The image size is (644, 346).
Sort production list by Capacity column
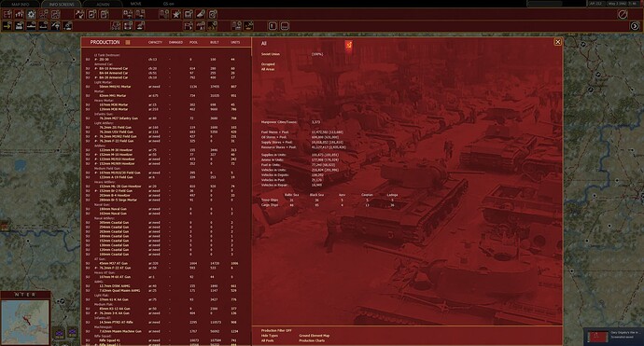tap(155, 42)
